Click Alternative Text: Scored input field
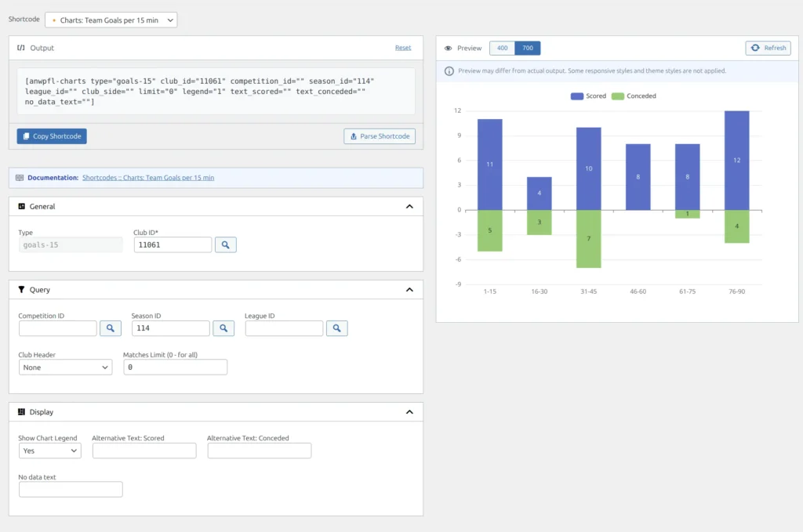 click(144, 451)
